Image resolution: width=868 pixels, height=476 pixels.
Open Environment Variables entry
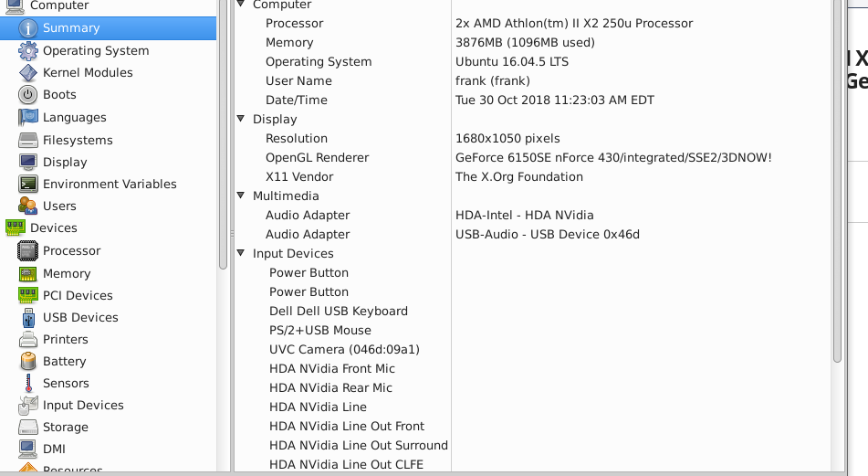coord(110,185)
